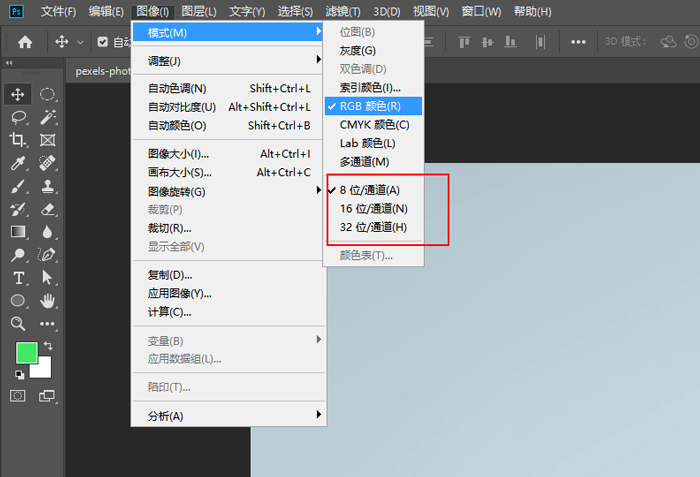The width and height of the screenshot is (700, 477).
Task: Select the History Brush tool
Action: [18, 209]
